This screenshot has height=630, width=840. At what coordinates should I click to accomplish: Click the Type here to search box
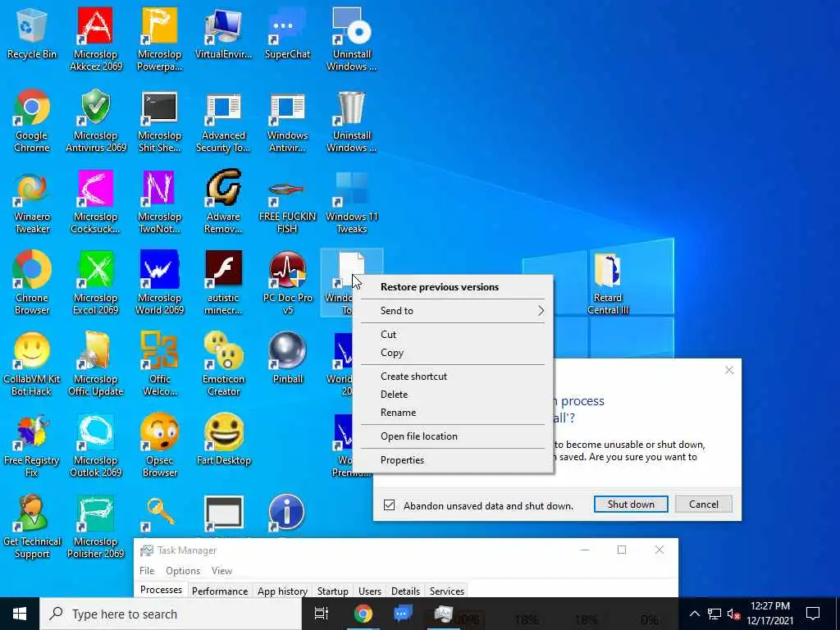click(x=171, y=614)
